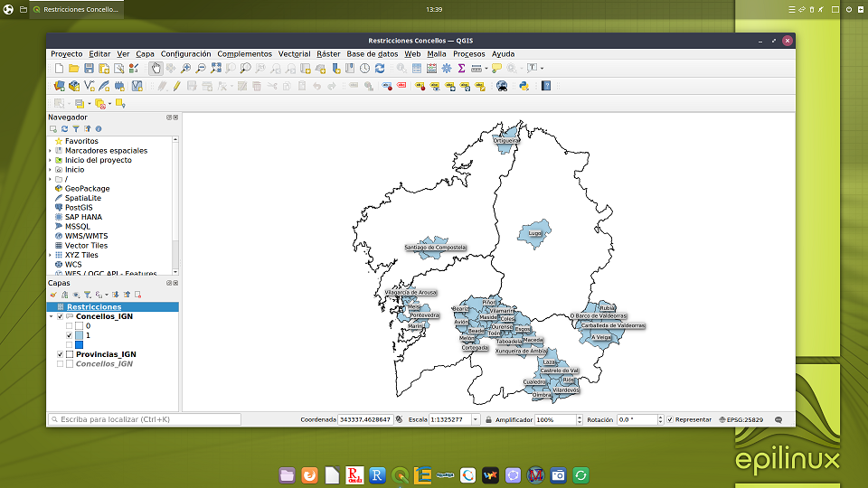Click the Refresh map icon in the toolbar

[379, 68]
